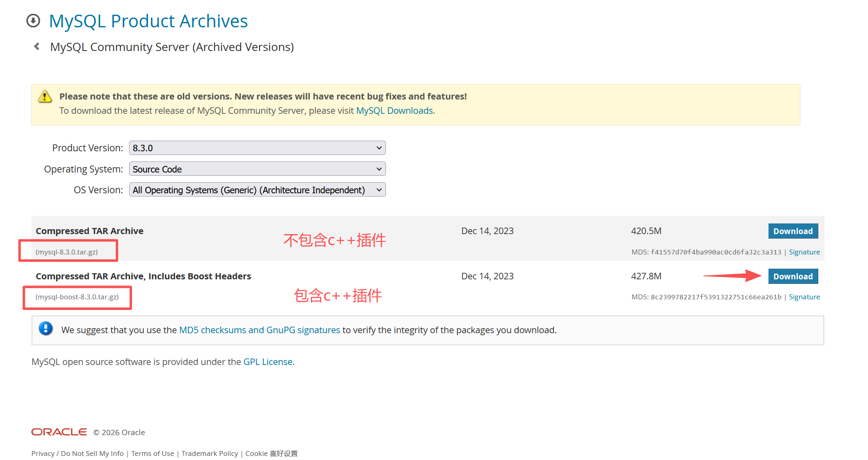Click the Oracle logo in footer
The image size is (868, 460).
tap(59, 432)
